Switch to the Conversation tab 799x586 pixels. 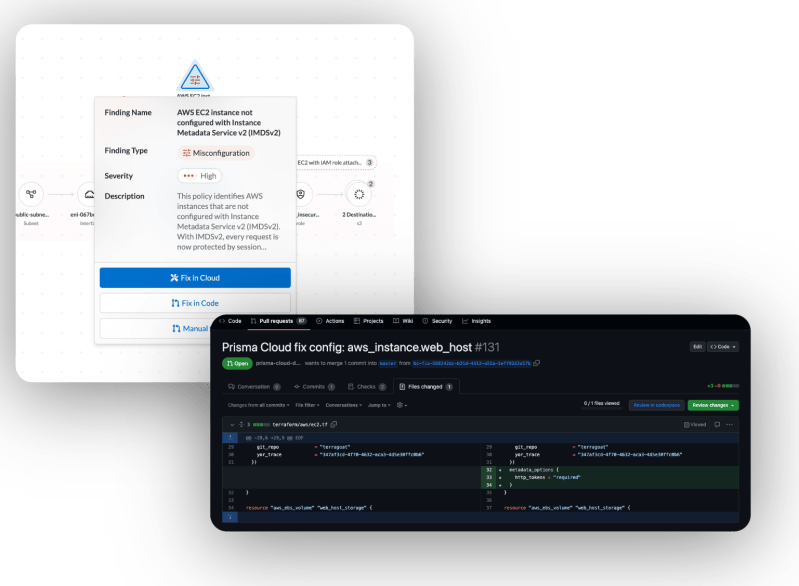coord(254,387)
